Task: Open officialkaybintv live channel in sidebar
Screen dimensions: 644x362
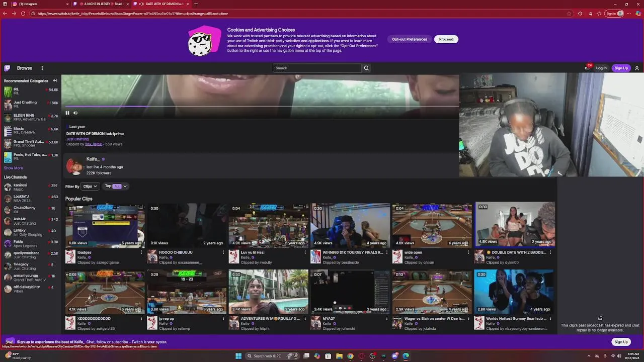Action: (x=31, y=289)
